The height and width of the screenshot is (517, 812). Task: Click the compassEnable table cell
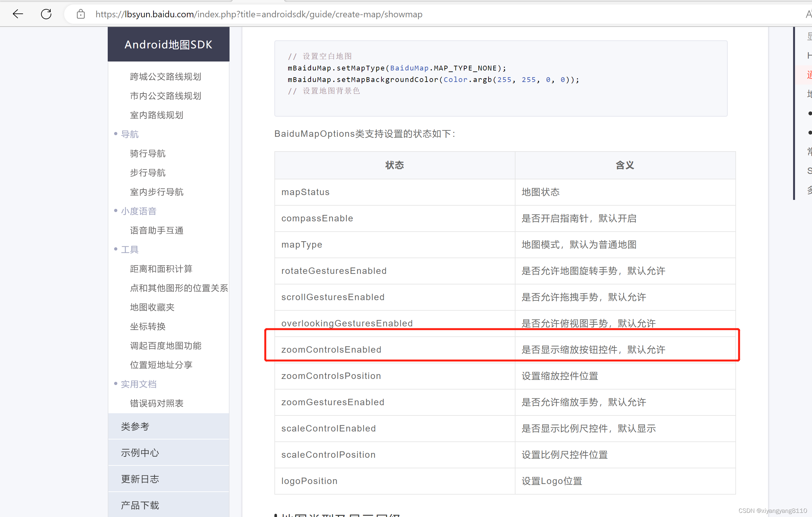[395, 218]
